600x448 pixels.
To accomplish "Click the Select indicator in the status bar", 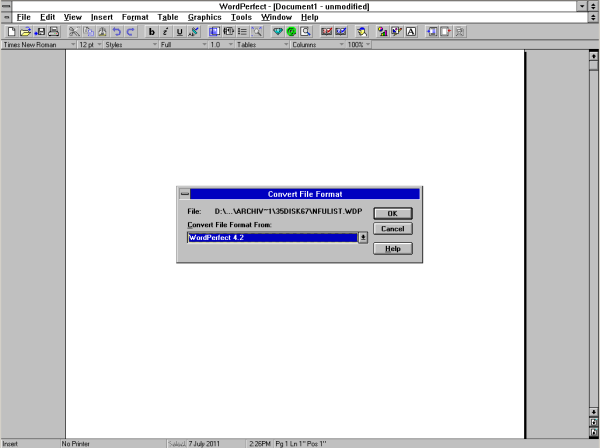I will tap(177, 444).
